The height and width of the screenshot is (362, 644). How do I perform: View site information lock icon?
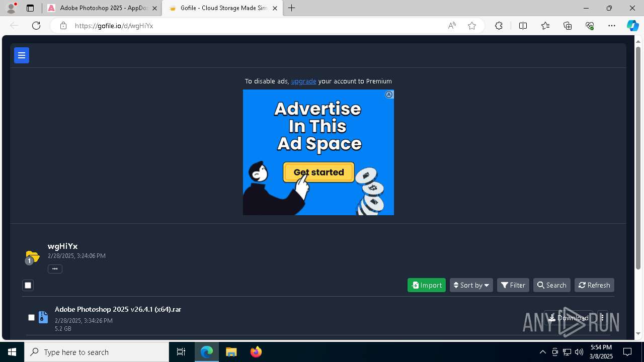[63, 26]
